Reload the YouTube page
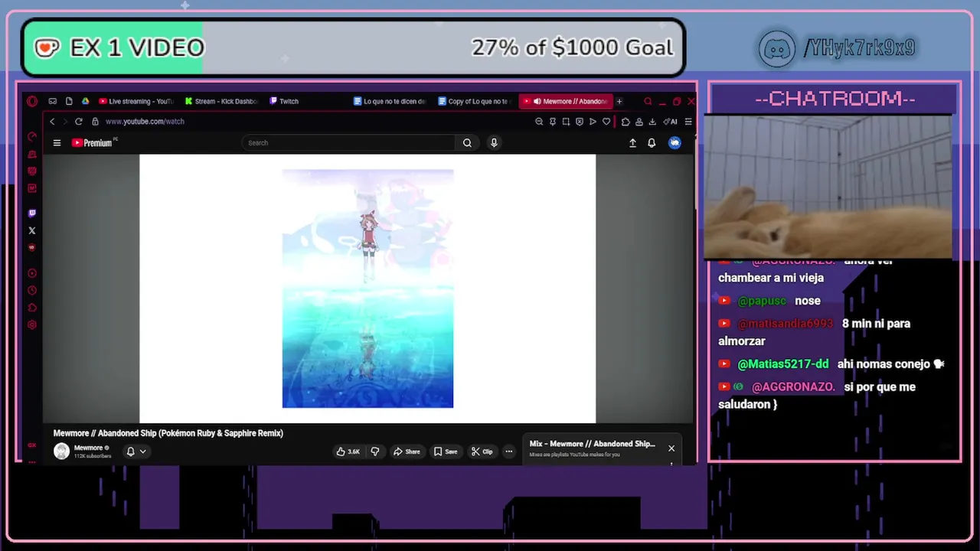980x551 pixels. [78, 122]
